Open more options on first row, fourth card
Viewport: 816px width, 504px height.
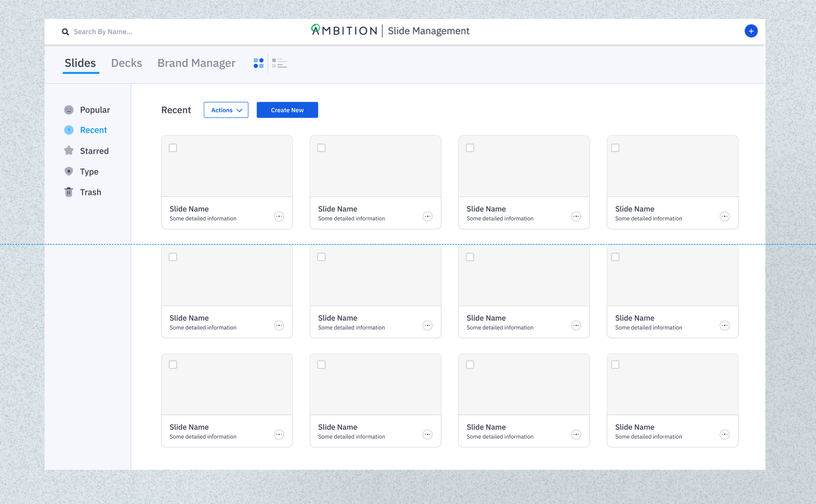[725, 217]
